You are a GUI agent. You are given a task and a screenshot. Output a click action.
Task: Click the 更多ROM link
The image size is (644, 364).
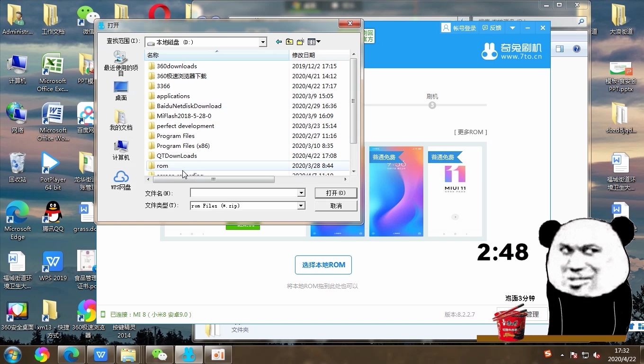tap(470, 132)
